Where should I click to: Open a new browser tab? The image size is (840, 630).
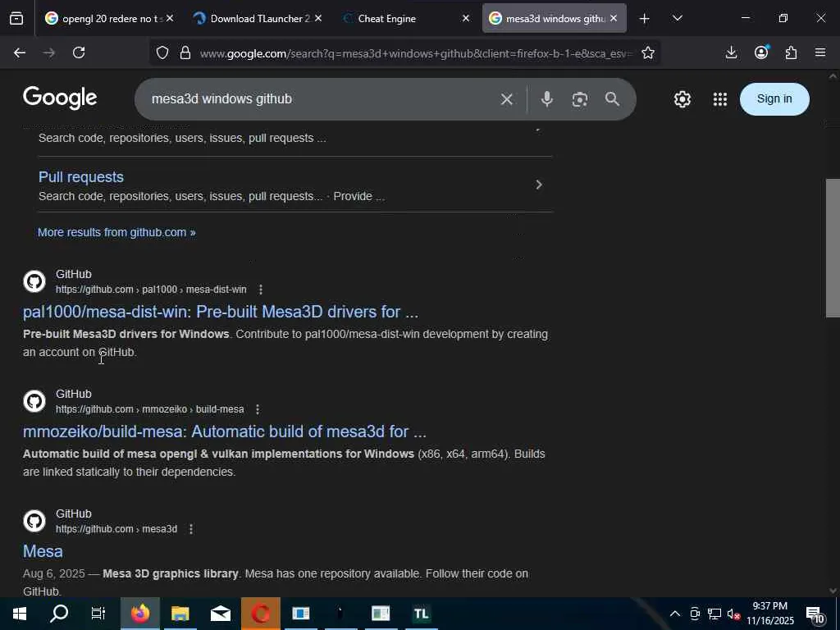[x=645, y=19]
